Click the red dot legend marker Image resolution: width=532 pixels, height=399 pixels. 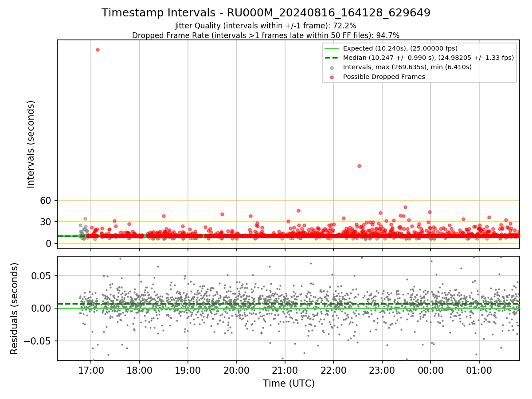tap(332, 77)
